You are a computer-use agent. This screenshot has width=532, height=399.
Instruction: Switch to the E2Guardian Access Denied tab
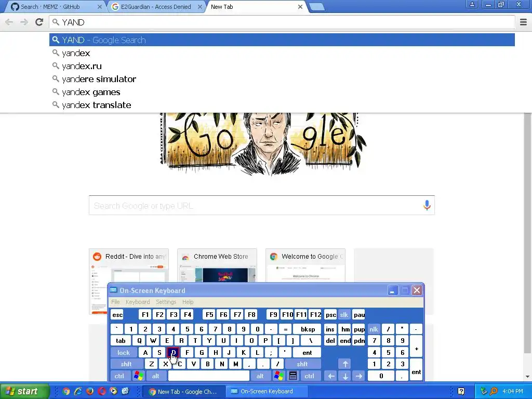156,7
